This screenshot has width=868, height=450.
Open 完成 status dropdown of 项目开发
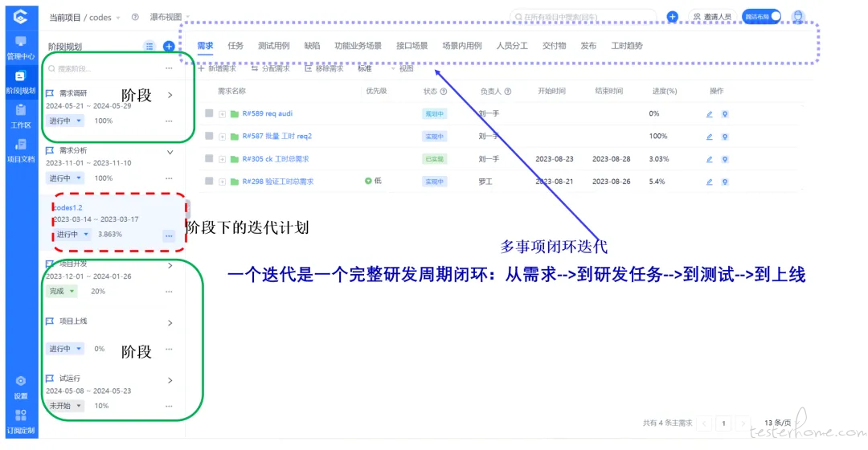(x=61, y=291)
